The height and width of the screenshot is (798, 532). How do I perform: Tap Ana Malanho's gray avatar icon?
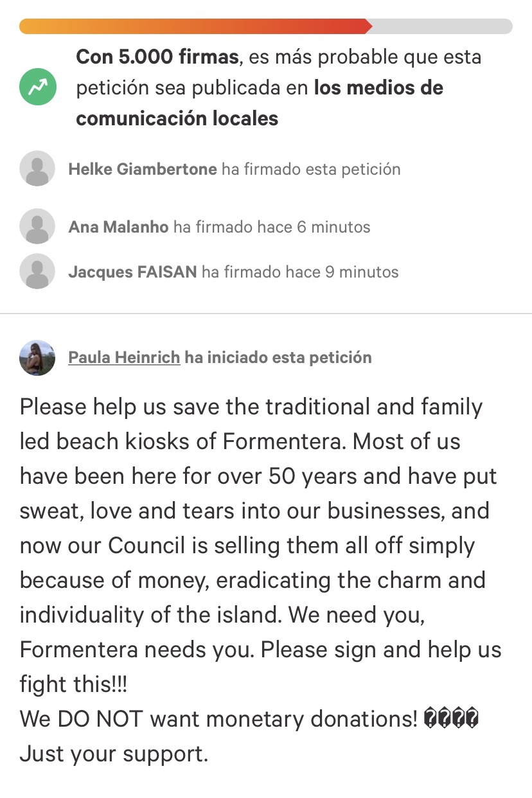click(37, 227)
